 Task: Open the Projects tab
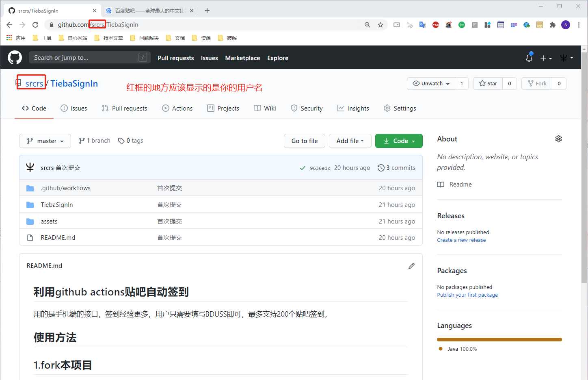click(x=223, y=109)
